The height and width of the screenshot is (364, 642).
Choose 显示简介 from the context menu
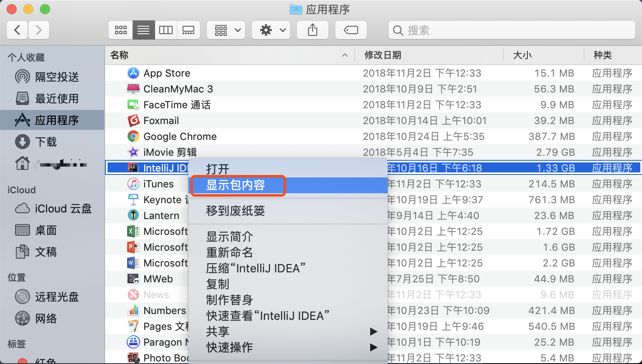(288, 237)
